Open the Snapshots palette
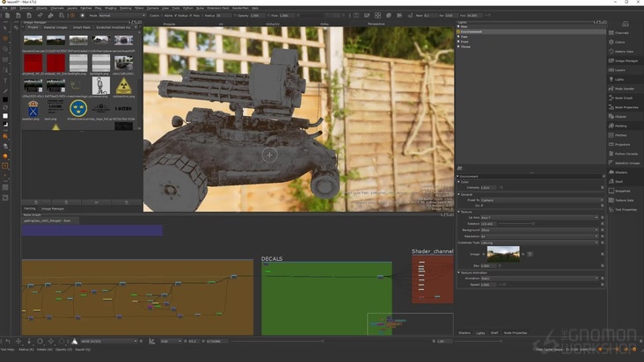 coord(622,191)
